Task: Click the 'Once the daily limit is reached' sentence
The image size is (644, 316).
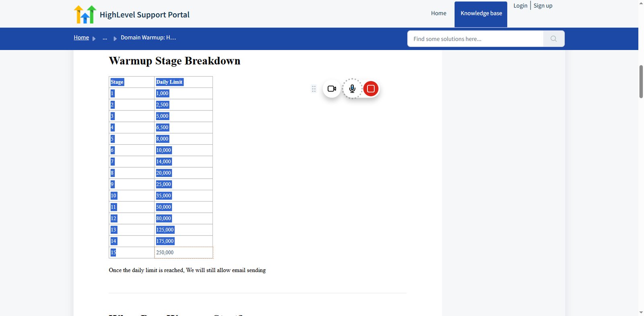Action: coord(187,270)
